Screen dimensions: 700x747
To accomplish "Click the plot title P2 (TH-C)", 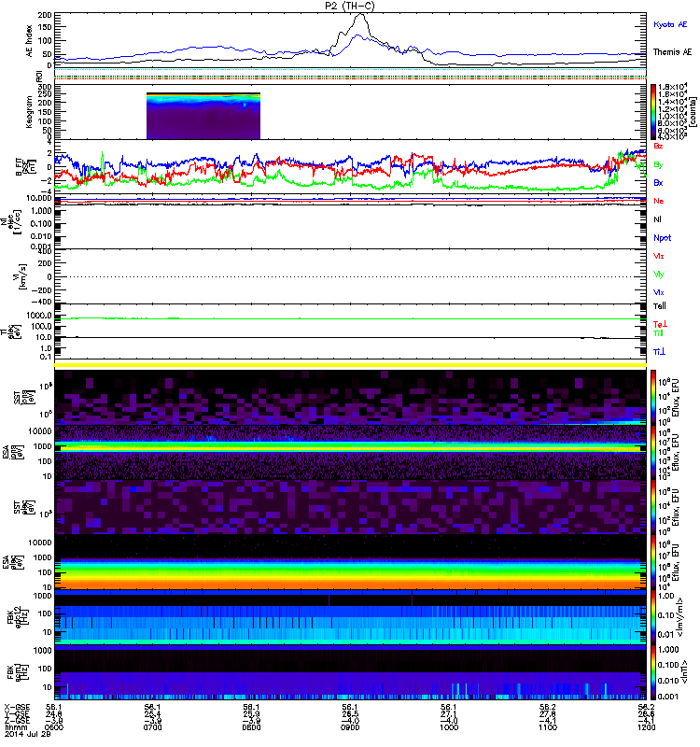I will (350, 6).
